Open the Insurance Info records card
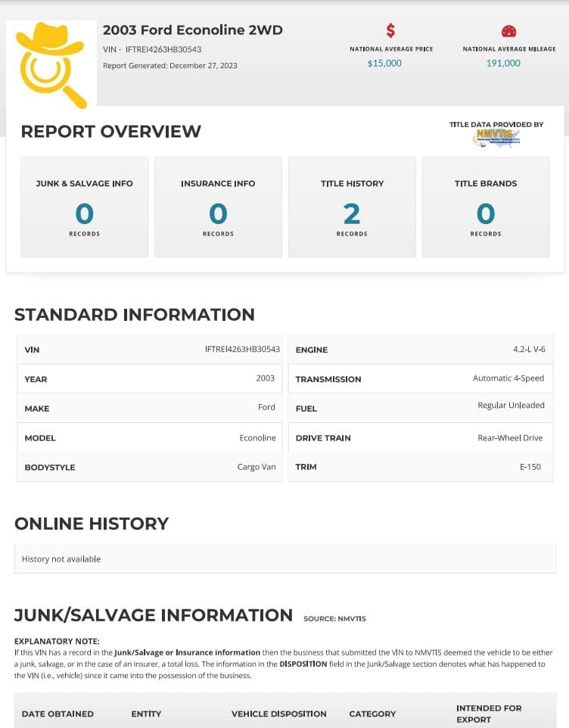569x728 pixels. coord(218,207)
